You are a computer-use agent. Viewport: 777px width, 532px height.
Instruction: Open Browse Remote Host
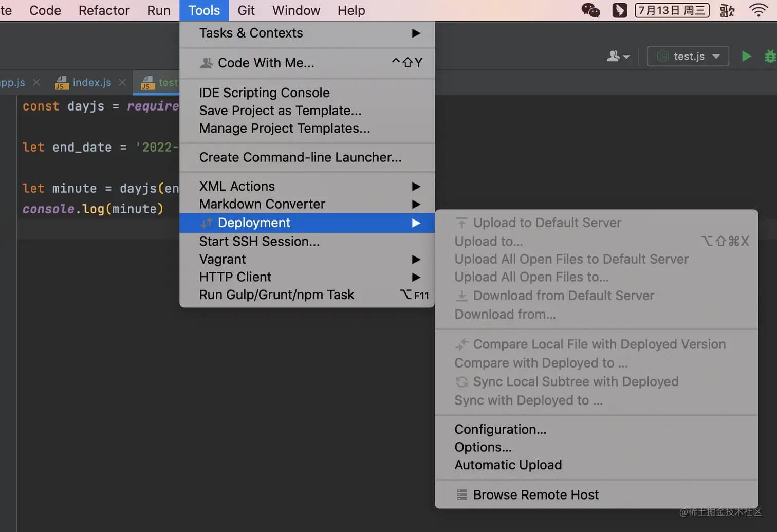pos(596,495)
